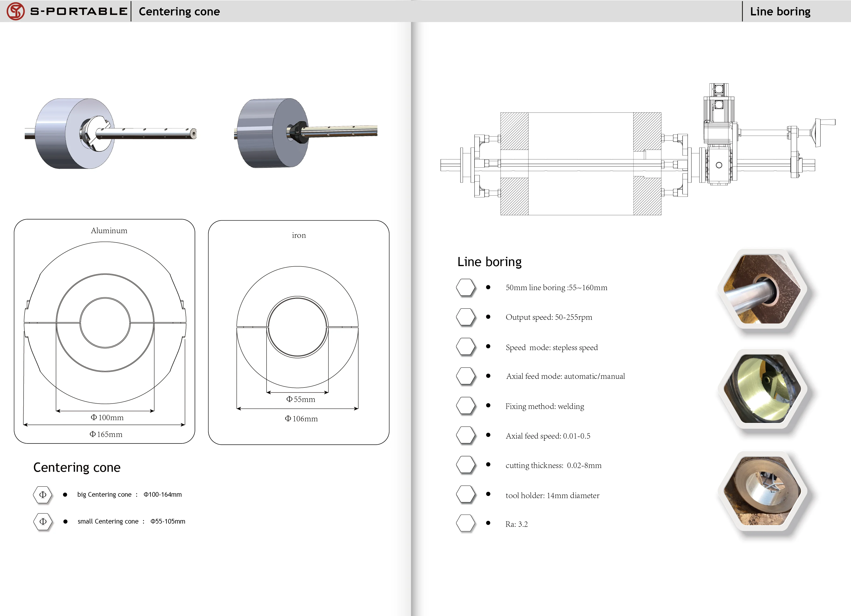Click the hexagon next to tool holder spec
The width and height of the screenshot is (851, 616).
click(466, 494)
